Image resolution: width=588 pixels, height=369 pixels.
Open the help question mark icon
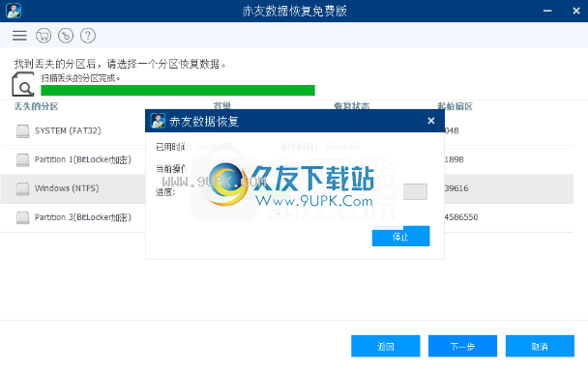88,36
